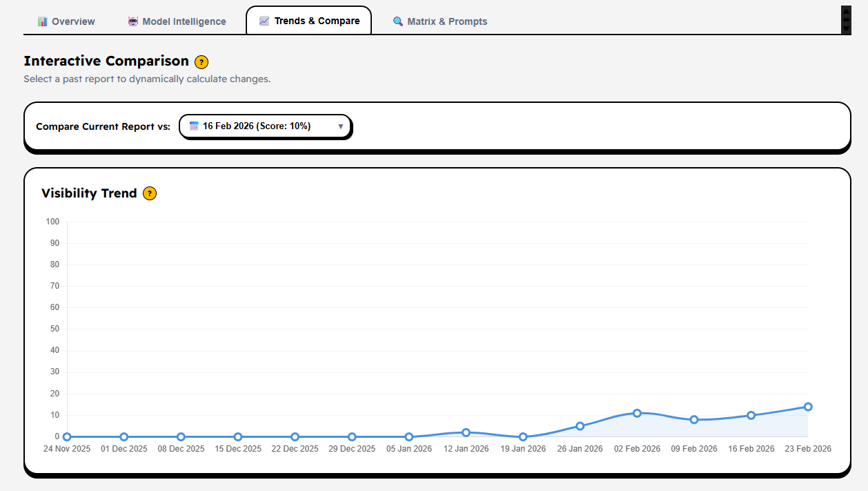
Task: Go to the Matrix & Prompts tab
Action: point(440,21)
